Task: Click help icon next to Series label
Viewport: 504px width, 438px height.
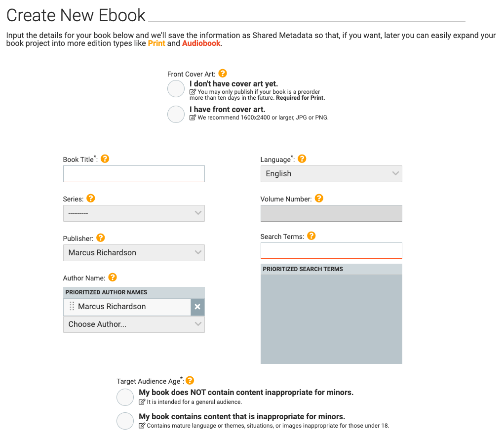Action: 91,199
